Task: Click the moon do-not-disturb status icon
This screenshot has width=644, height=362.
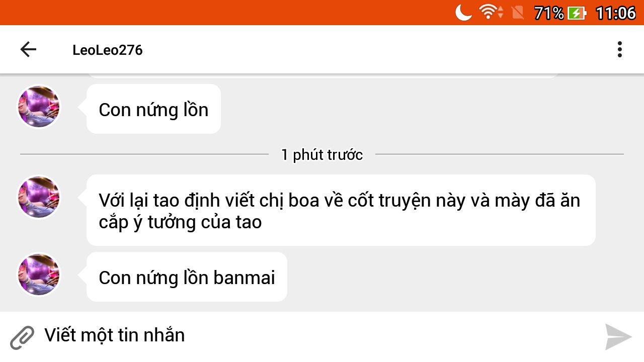Action: pos(463,12)
